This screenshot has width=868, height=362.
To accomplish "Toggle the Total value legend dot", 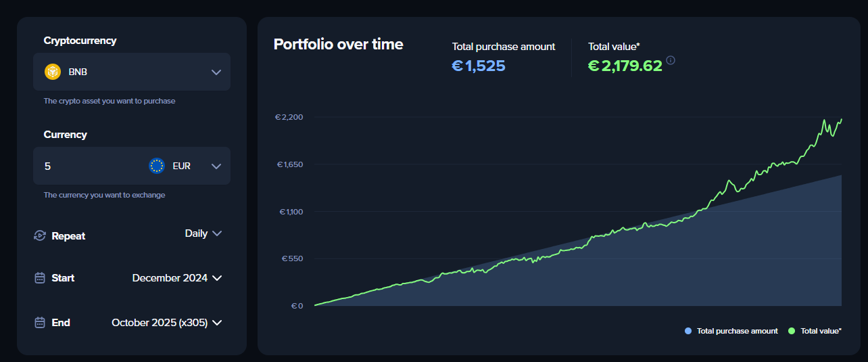I will (792, 331).
